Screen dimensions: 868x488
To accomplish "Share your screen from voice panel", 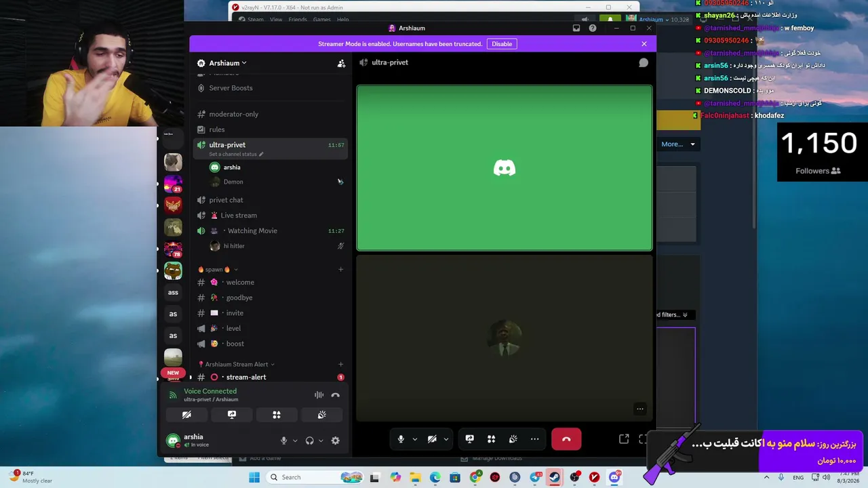I will pyautogui.click(x=232, y=415).
